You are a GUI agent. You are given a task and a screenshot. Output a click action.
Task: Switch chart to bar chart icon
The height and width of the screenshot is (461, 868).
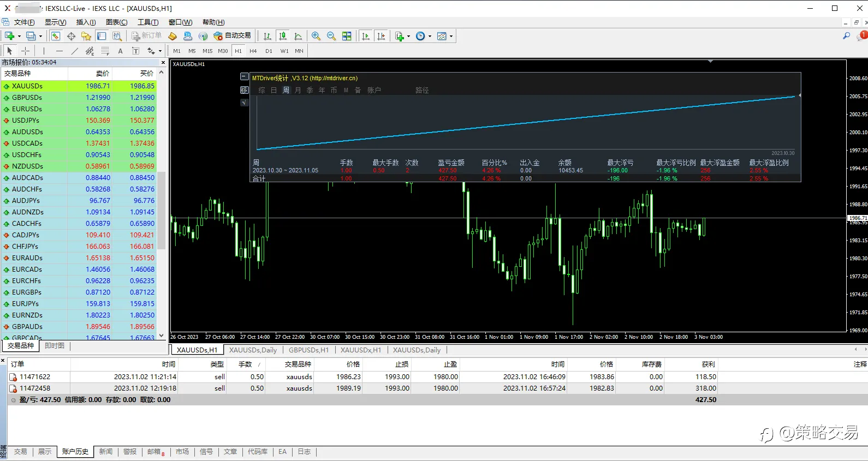[267, 36]
